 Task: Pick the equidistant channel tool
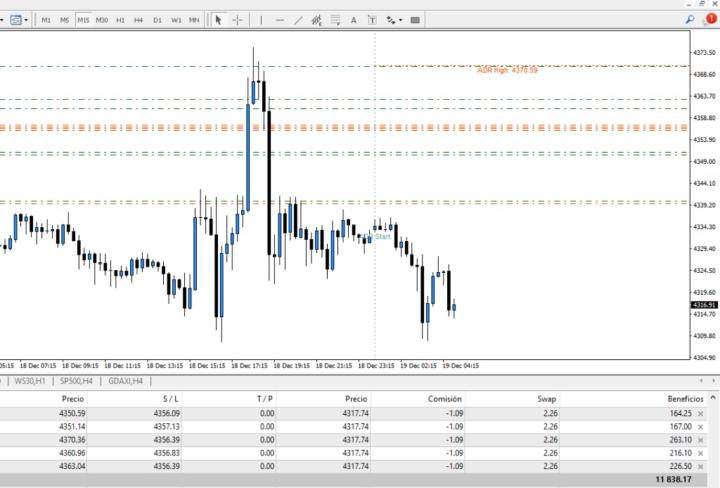pos(316,19)
